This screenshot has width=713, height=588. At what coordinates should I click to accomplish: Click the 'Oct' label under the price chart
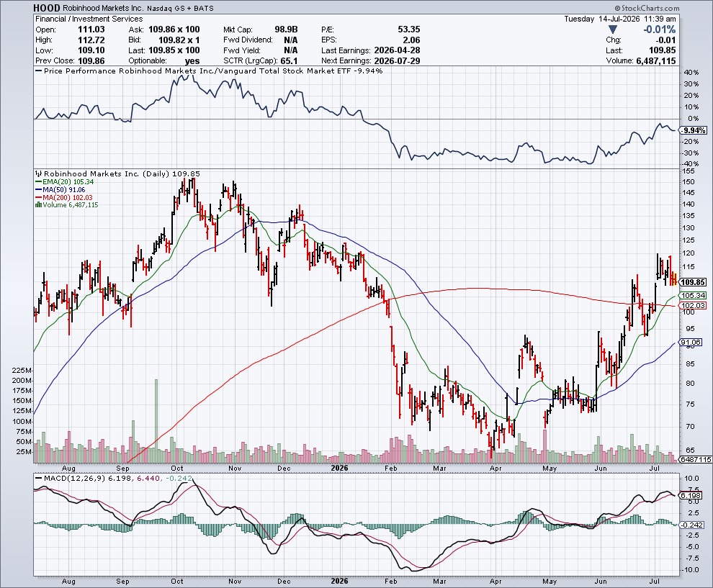pos(177,468)
